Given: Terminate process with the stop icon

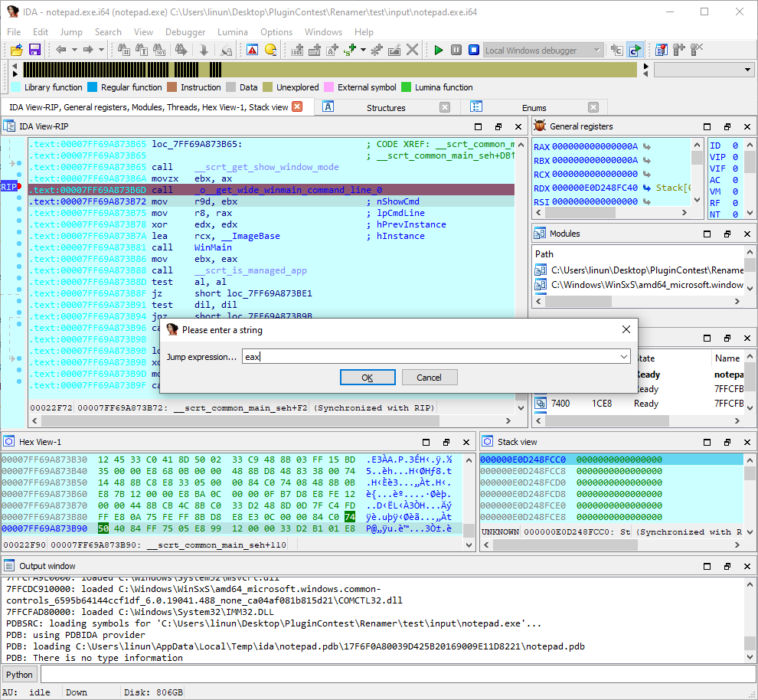Looking at the screenshot, I should coord(472,50).
